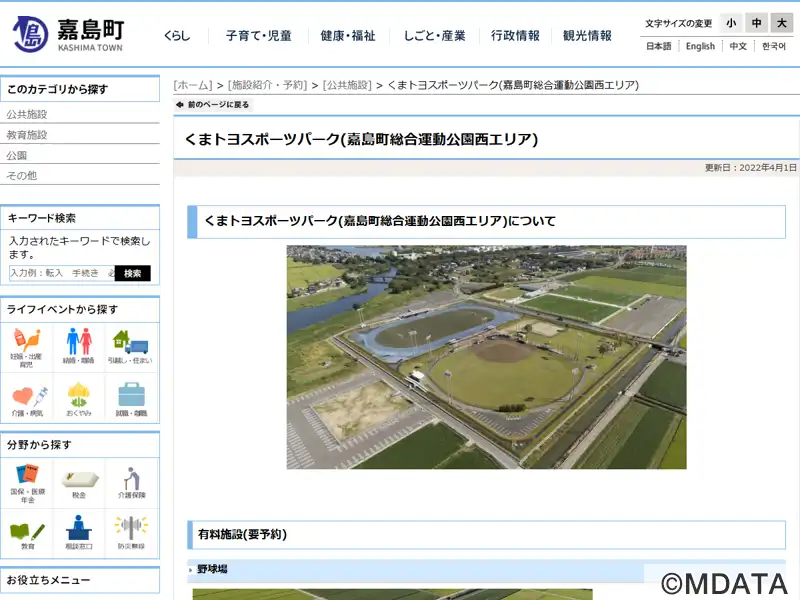Click the 相談窓口 consultation desk icon
The image size is (800, 600).
pos(80,531)
